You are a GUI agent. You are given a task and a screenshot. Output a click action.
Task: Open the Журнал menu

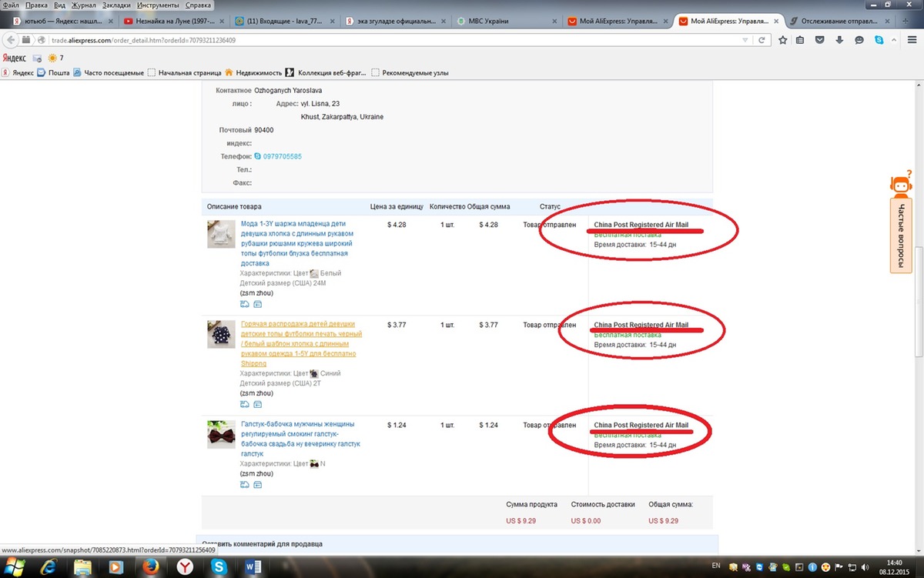(82, 5)
